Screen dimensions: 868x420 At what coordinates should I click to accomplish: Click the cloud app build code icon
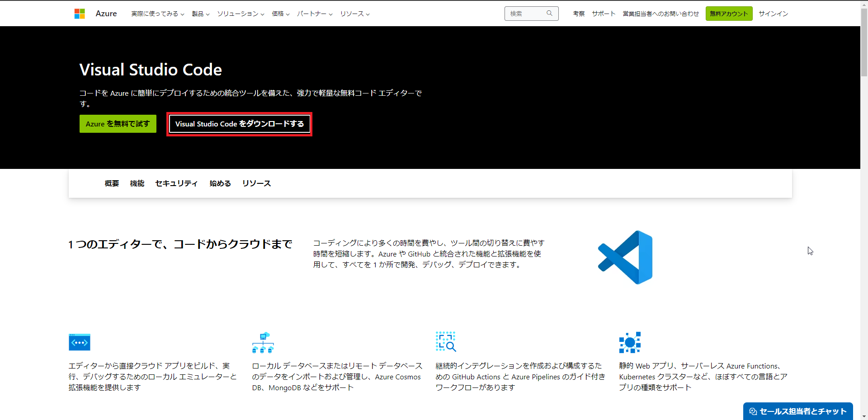[80, 342]
